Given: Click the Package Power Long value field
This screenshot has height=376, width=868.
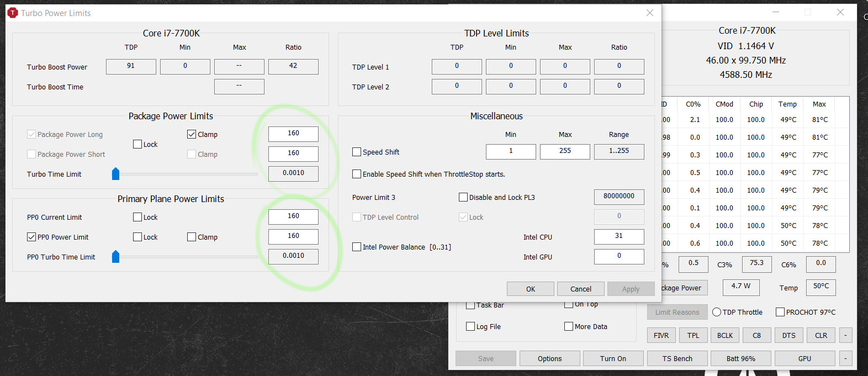Looking at the screenshot, I should 293,134.
